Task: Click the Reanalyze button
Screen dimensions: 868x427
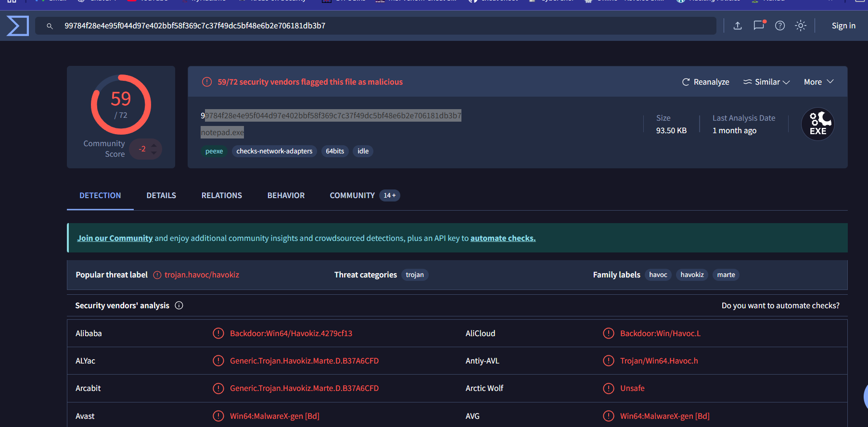Action: click(x=705, y=82)
